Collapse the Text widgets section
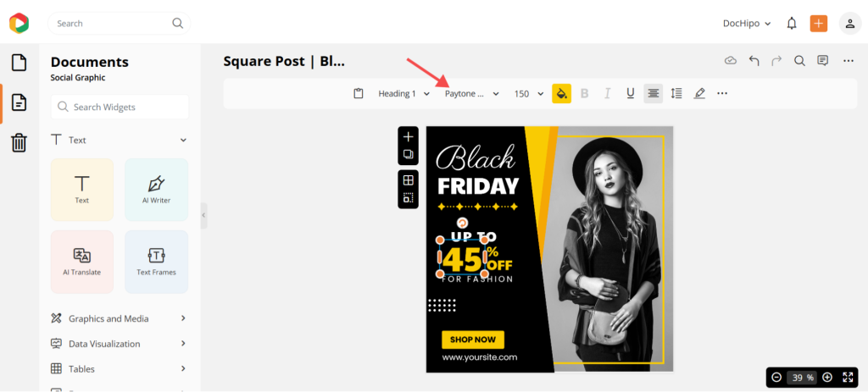The height and width of the screenshot is (392, 868). pos(183,141)
